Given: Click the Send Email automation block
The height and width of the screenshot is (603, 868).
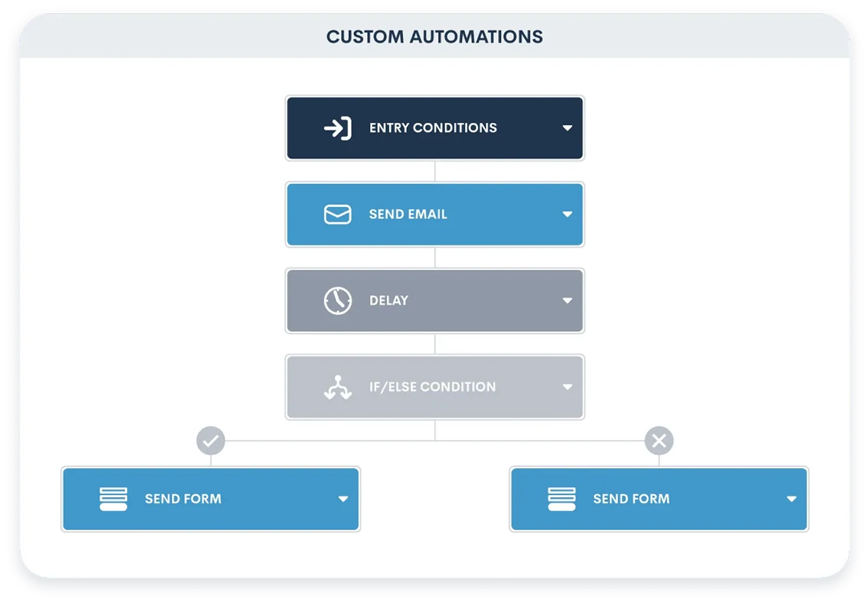Looking at the screenshot, I should (434, 214).
